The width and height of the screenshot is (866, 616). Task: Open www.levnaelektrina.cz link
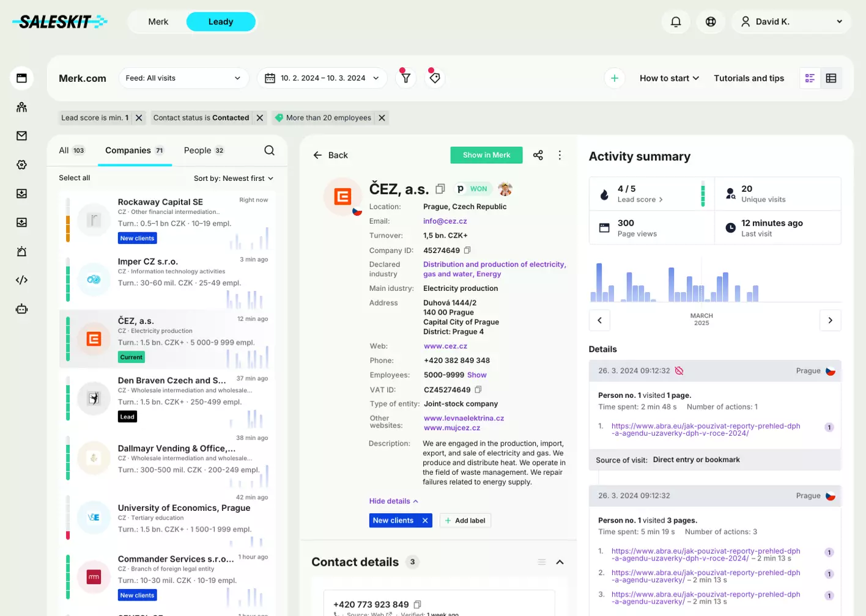[x=464, y=418]
